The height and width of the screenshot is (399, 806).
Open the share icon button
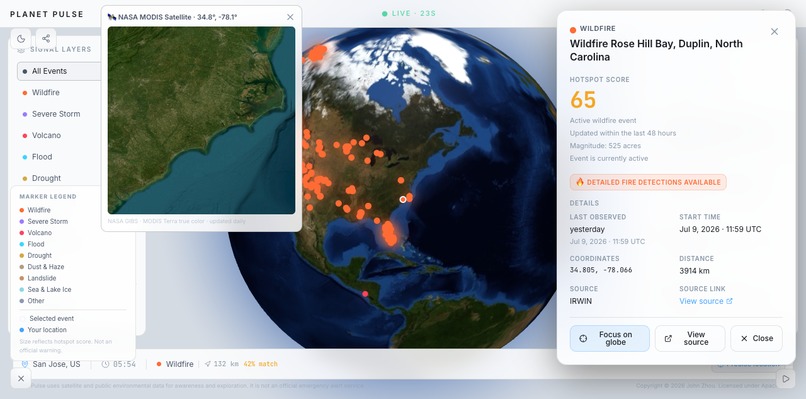point(46,39)
